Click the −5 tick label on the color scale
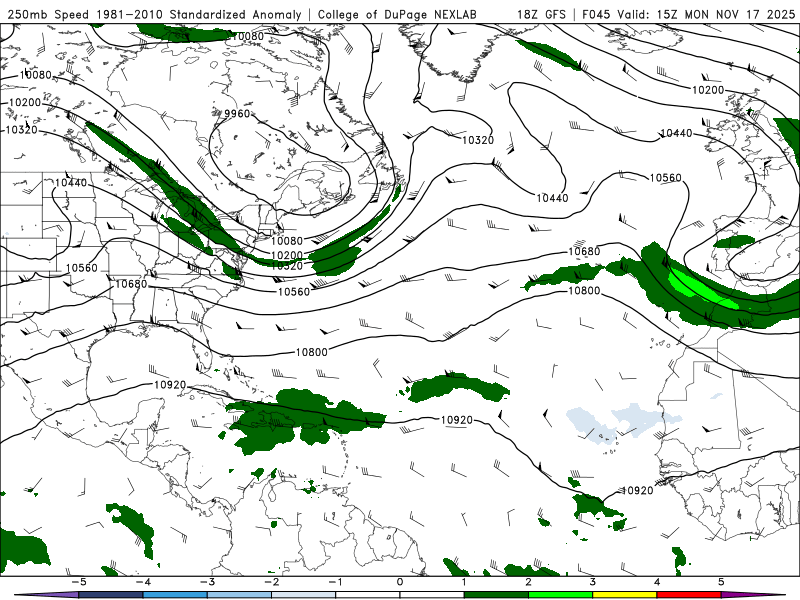 click(78, 582)
